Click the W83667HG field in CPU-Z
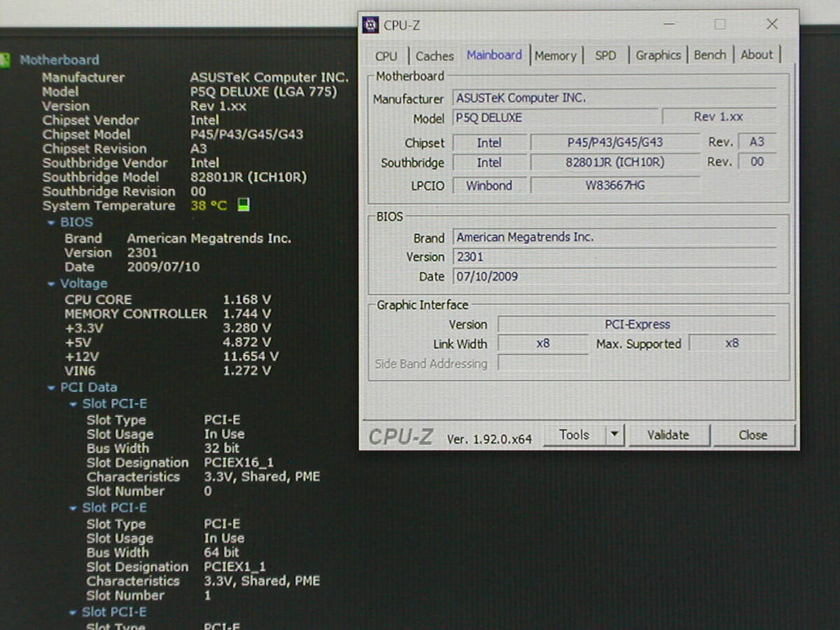 (x=615, y=185)
